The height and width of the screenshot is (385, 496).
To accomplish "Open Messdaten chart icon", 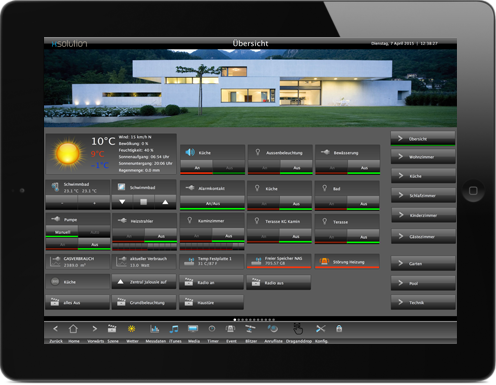I will coord(154,329).
